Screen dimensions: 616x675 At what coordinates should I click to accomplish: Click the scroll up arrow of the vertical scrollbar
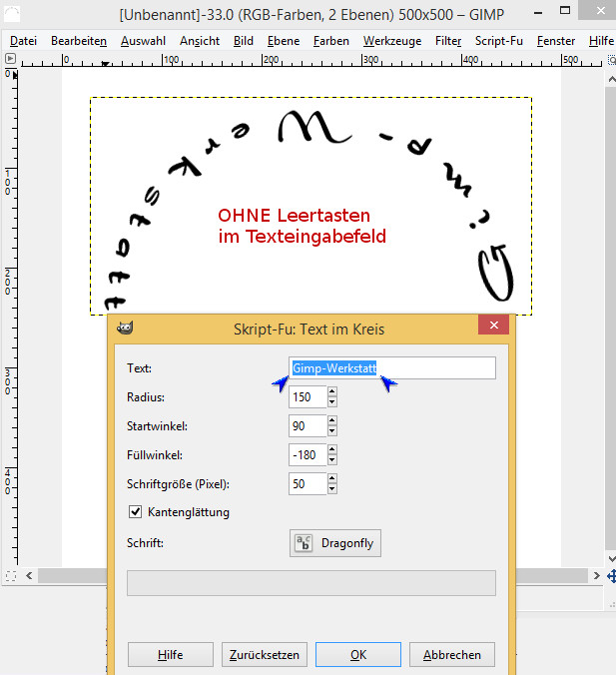[x=611, y=79]
